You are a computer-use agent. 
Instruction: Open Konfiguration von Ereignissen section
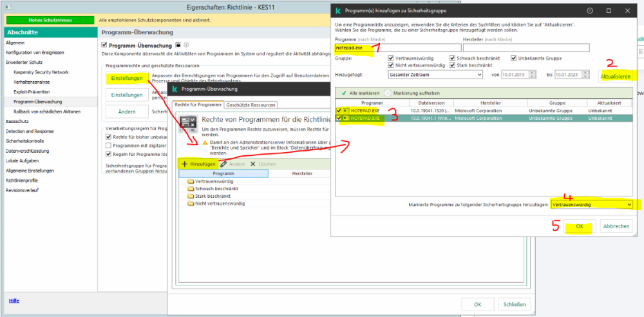click(35, 53)
